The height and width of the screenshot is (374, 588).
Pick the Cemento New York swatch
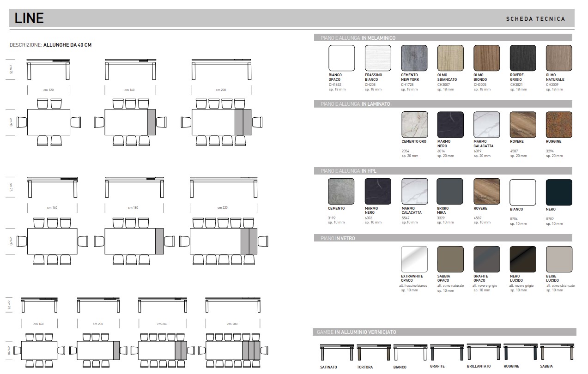(x=414, y=58)
